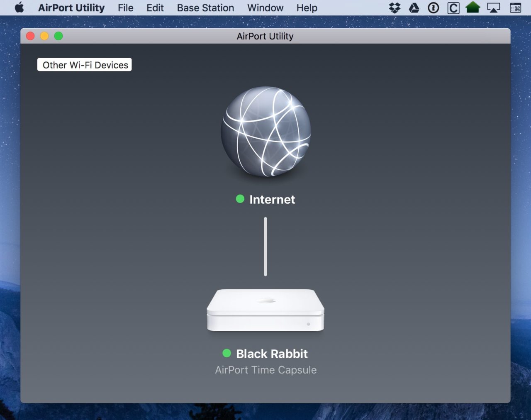The height and width of the screenshot is (420, 531).
Task: Open the AirPlay display menu
Action: tap(493, 8)
